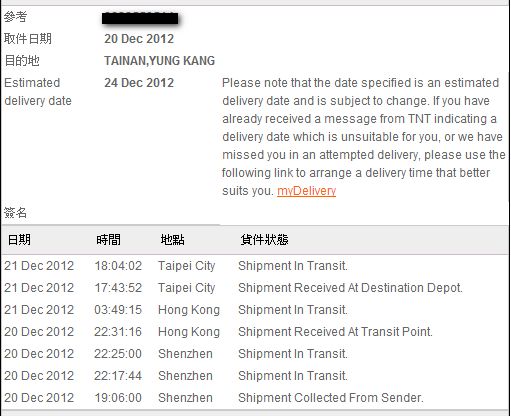
Task: Select the 貨件狀態 column header
Action: [x=264, y=240]
